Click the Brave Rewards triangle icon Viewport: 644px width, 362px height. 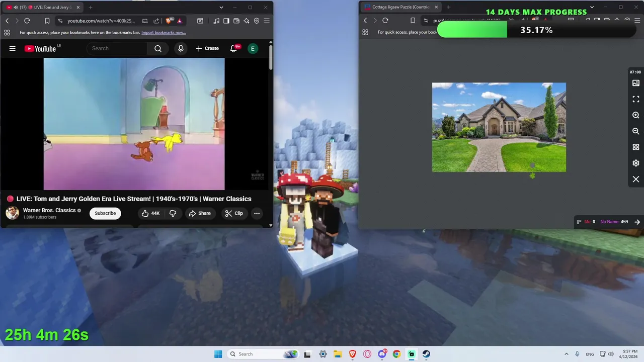click(x=179, y=21)
